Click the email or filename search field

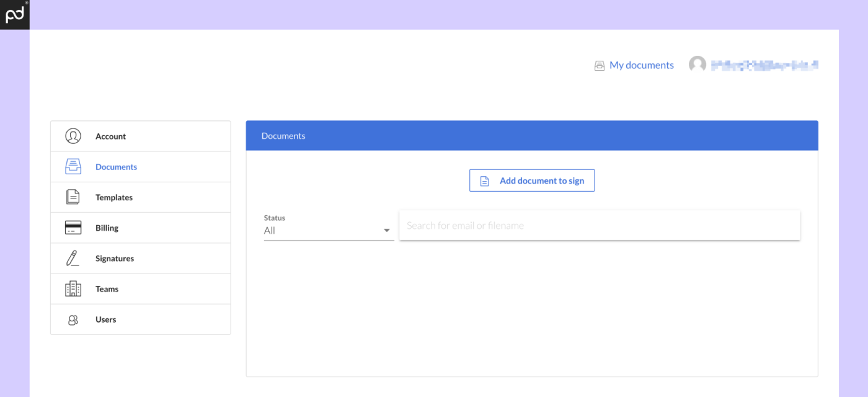600,225
